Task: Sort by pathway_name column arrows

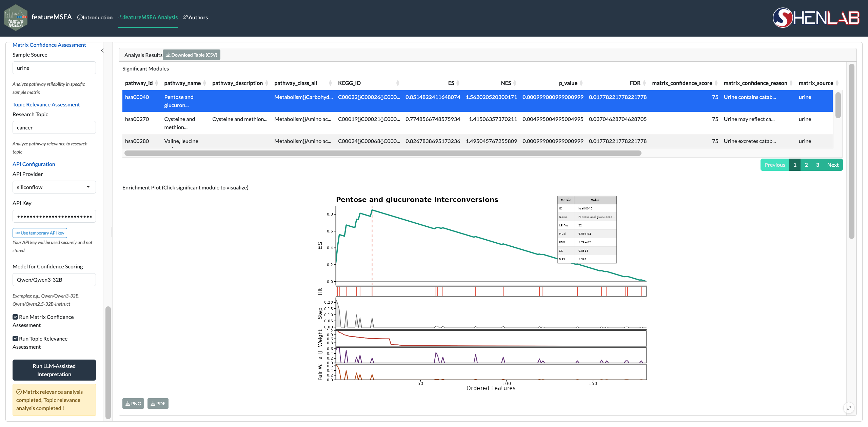Action: click(204, 83)
